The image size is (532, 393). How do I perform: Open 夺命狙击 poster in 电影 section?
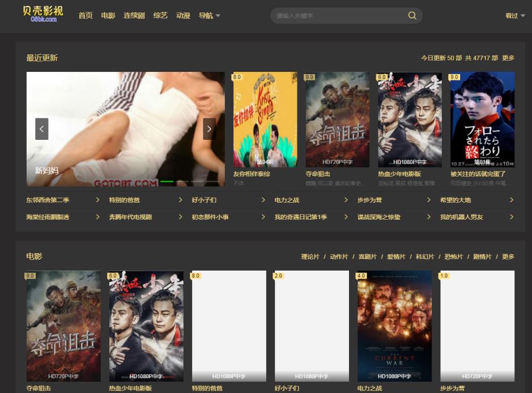tap(63, 326)
